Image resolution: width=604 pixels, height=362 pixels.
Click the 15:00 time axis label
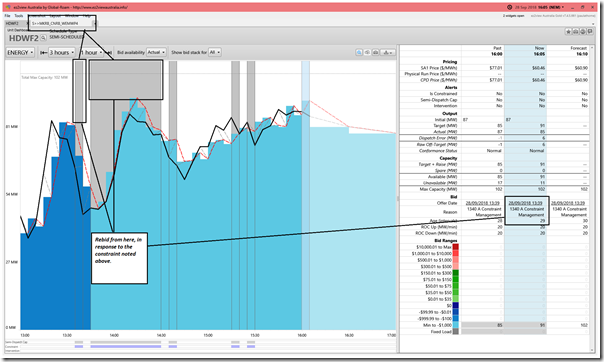click(x=208, y=335)
